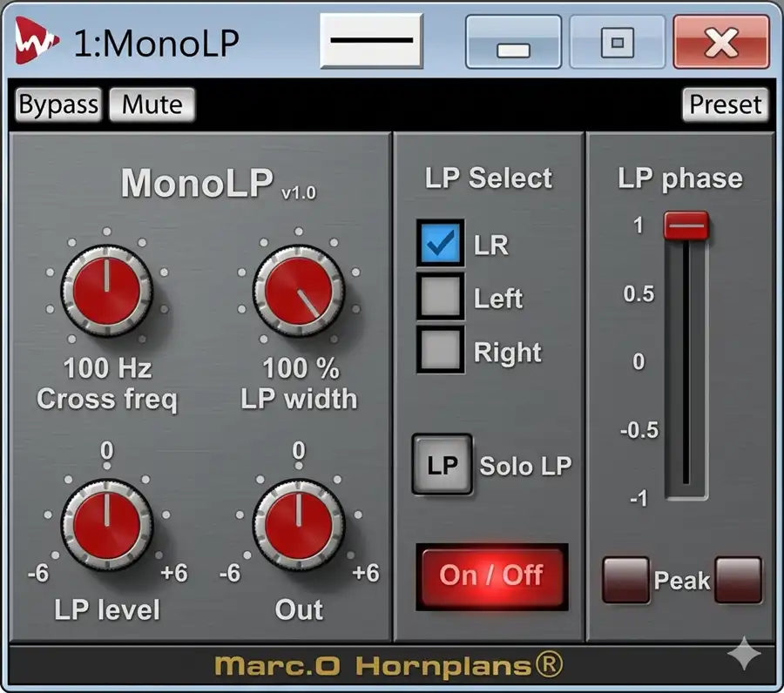Click the LP width knob
784x693 pixels.
299,290
